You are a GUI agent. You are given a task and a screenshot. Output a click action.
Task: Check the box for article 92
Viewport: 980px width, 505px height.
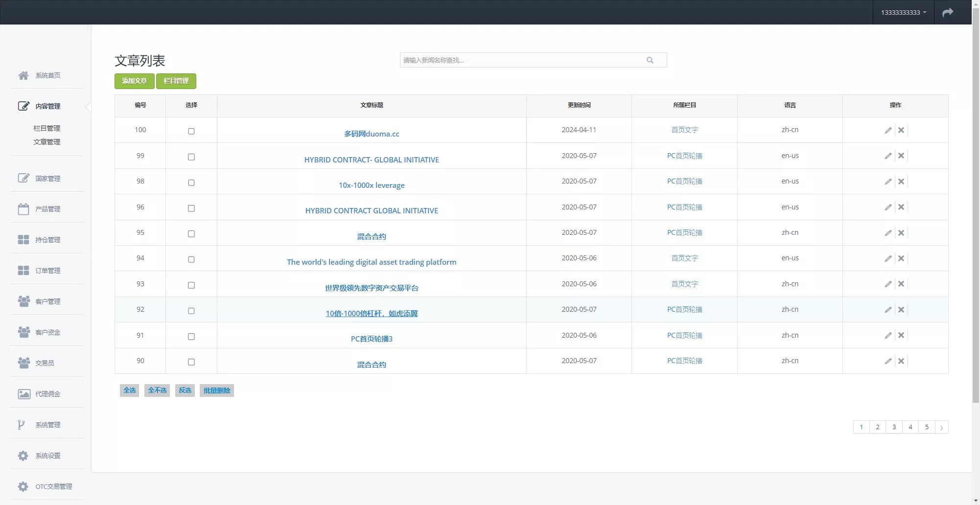coord(191,311)
